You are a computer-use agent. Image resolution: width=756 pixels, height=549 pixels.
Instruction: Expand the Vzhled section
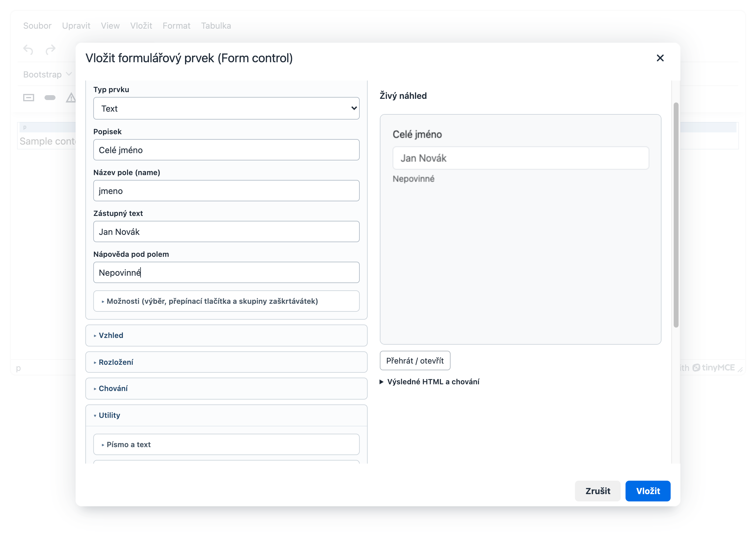click(x=226, y=335)
